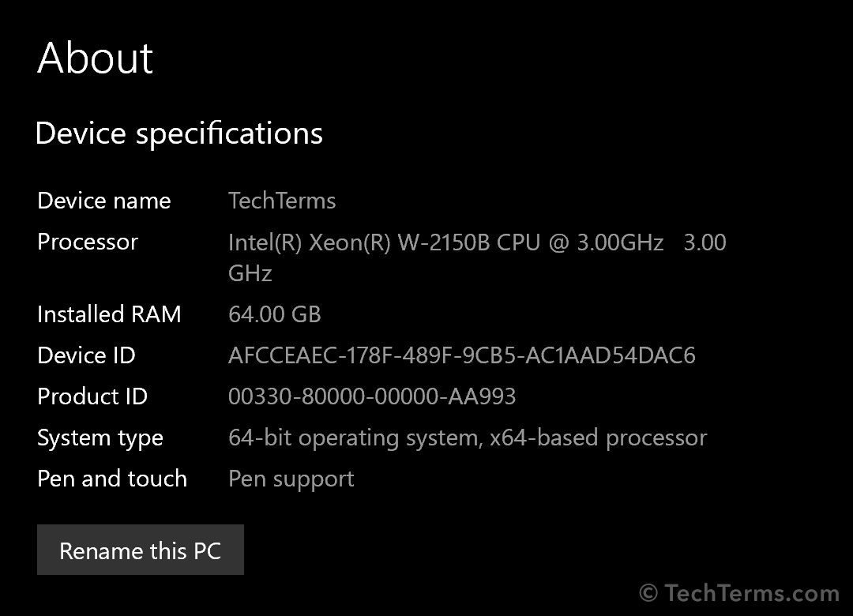Viewport: 853px width, 616px height.
Task: Click the TechTerms.com copyright watermark
Action: point(739,593)
